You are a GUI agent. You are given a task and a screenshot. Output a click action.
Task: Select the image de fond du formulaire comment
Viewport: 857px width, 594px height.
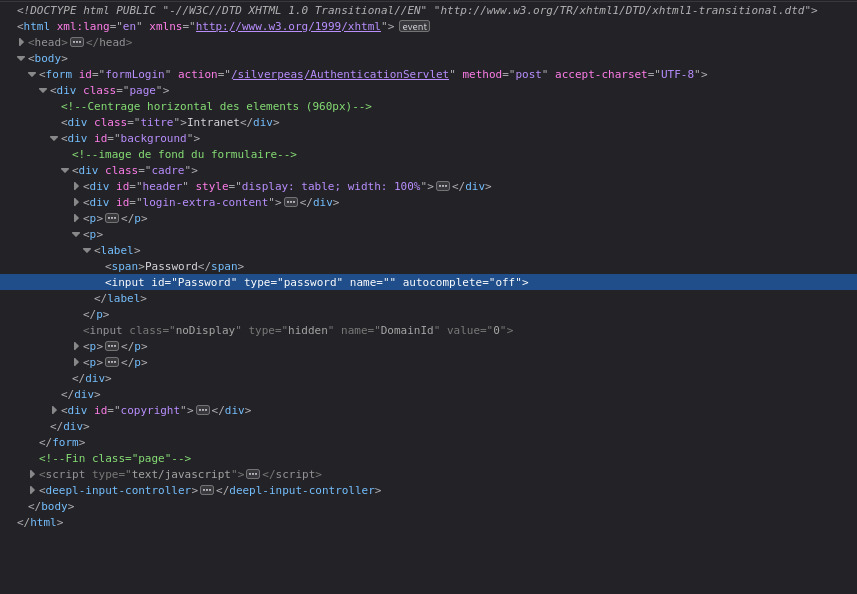click(184, 155)
